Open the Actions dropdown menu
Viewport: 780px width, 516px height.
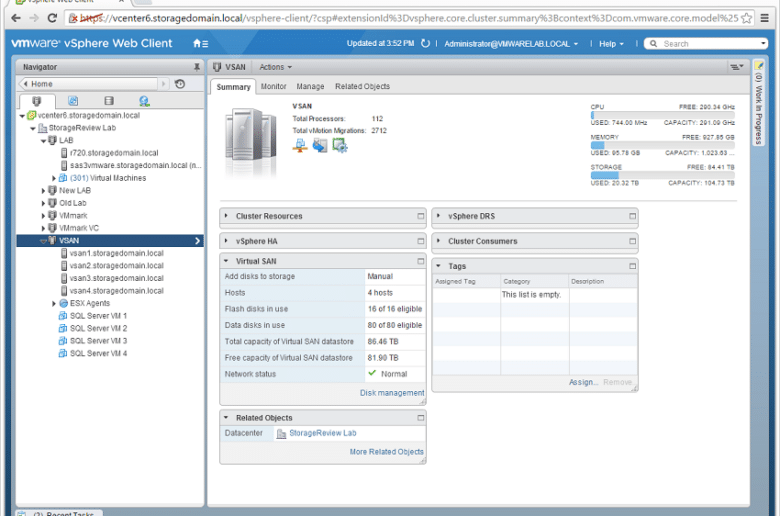[x=276, y=67]
